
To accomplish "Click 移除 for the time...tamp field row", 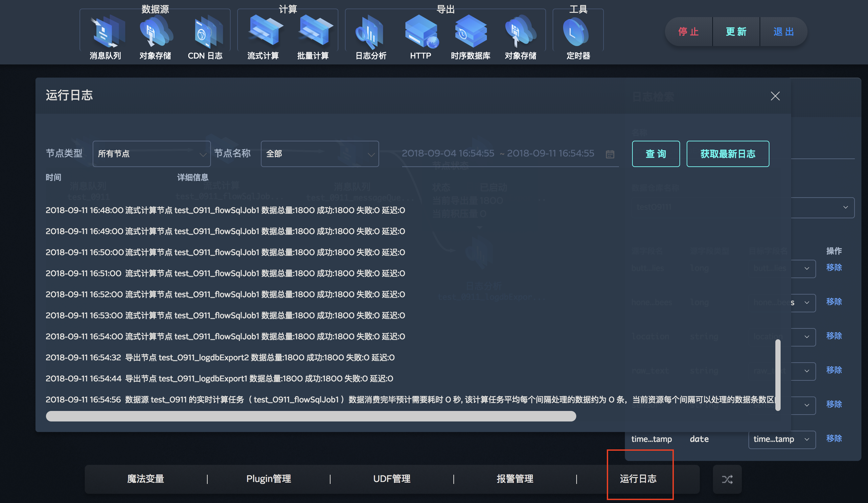I will point(834,438).
